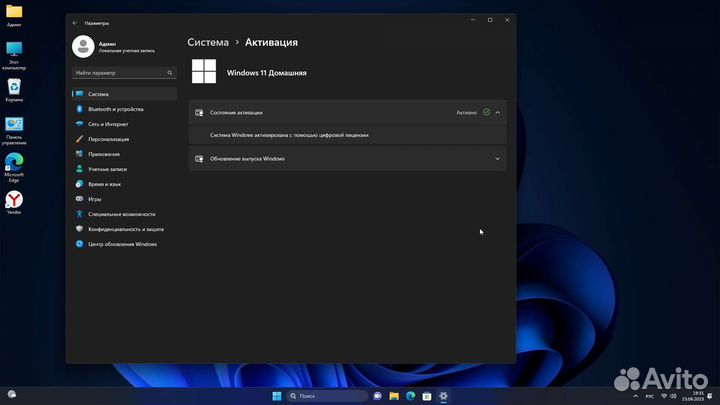Click the Bluetooth sidebar icon

point(79,109)
